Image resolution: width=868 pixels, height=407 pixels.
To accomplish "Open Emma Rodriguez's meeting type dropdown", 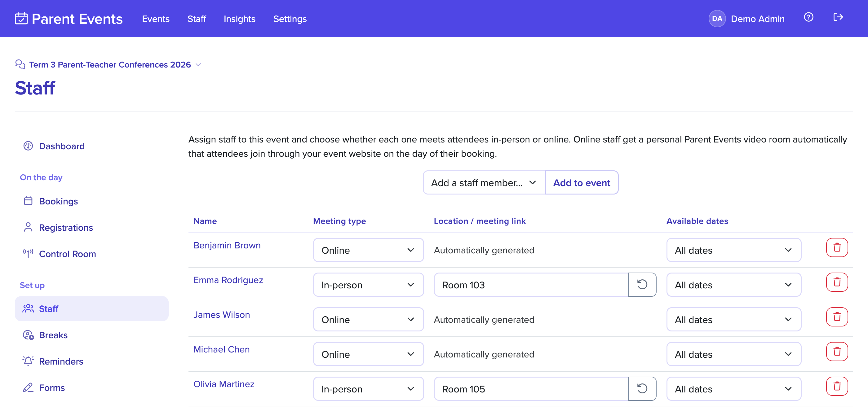I will pos(368,285).
